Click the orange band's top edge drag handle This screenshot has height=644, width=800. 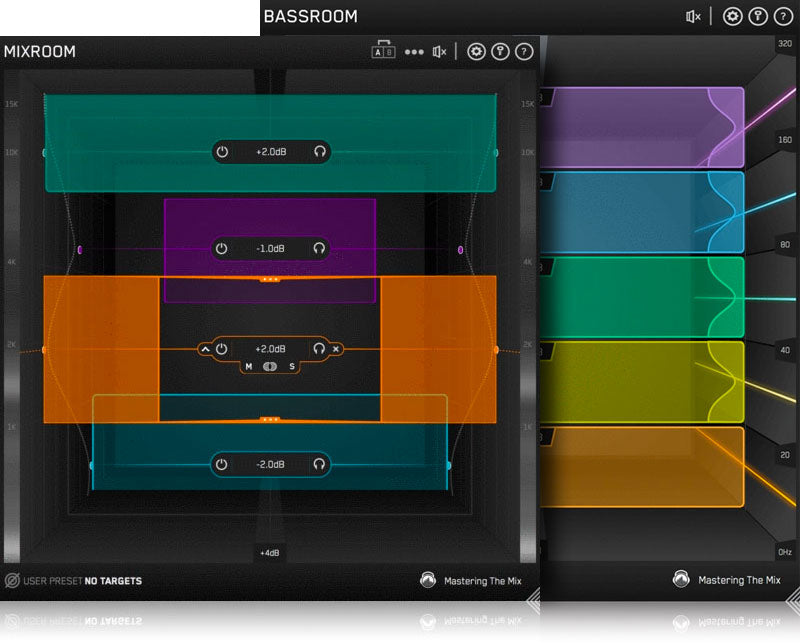pyautogui.click(x=270, y=280)
